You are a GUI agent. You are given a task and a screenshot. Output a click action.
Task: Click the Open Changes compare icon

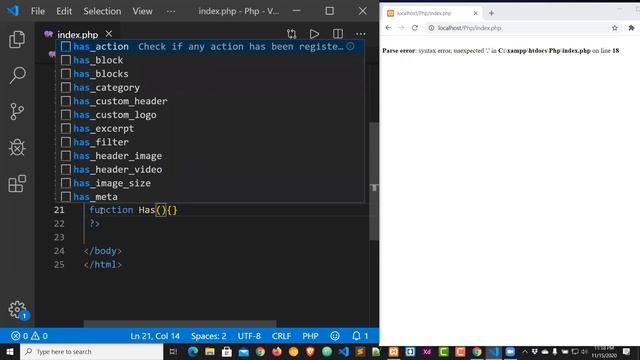(x=291, y=34)
